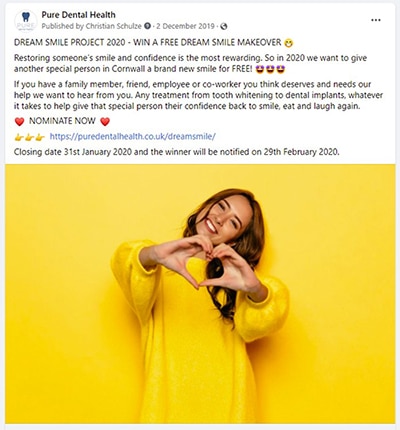Open the Pure Dental Health page name
Image resolution: width=400 pixels, height=430 pixels.
[x=78, y=15]
